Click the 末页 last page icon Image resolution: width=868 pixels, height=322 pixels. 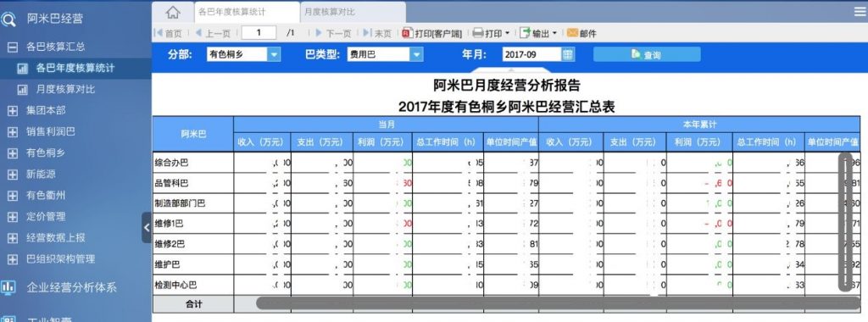pyautogui.click(x=368, y=33)
